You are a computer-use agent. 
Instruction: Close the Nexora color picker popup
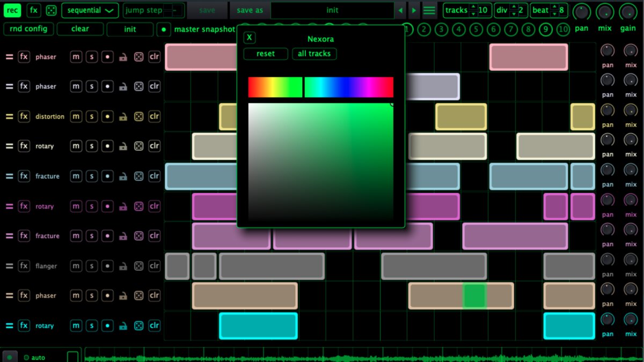pyautogui.click(x=250, y=38)
